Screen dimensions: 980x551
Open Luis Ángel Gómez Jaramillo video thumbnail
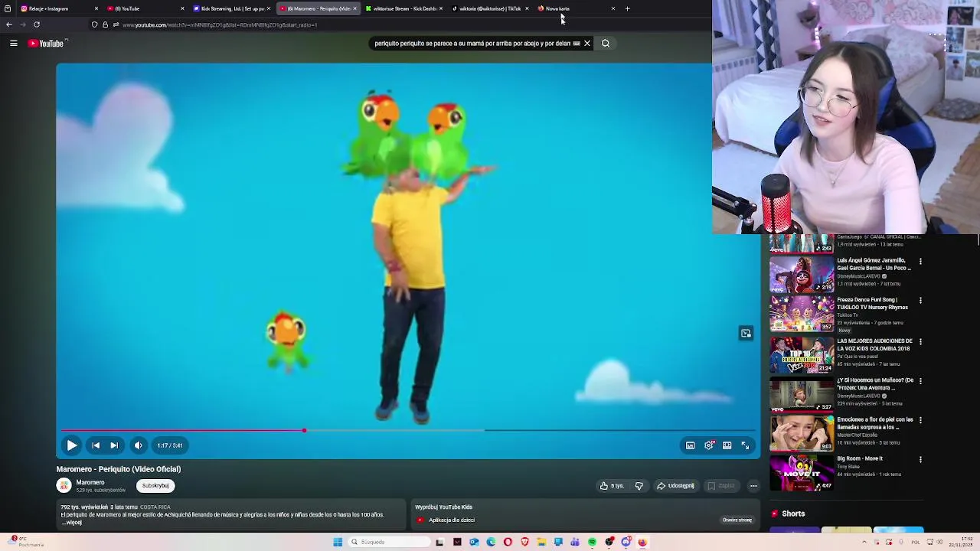pyautogui.click(x=802, y=274)
